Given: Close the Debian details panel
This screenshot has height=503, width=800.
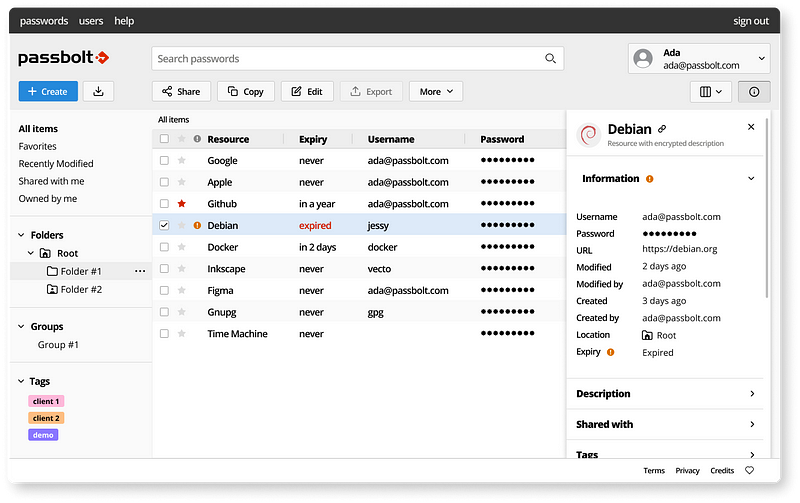Looking at the screenshot, I should tap(751, 127).
